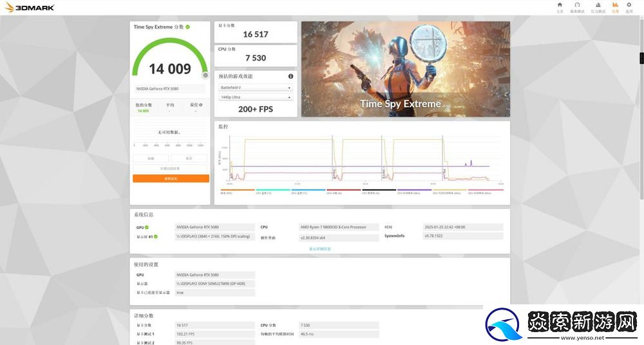
Task: Click the green check icon beside GPU label
Action: tap(147, 227)
